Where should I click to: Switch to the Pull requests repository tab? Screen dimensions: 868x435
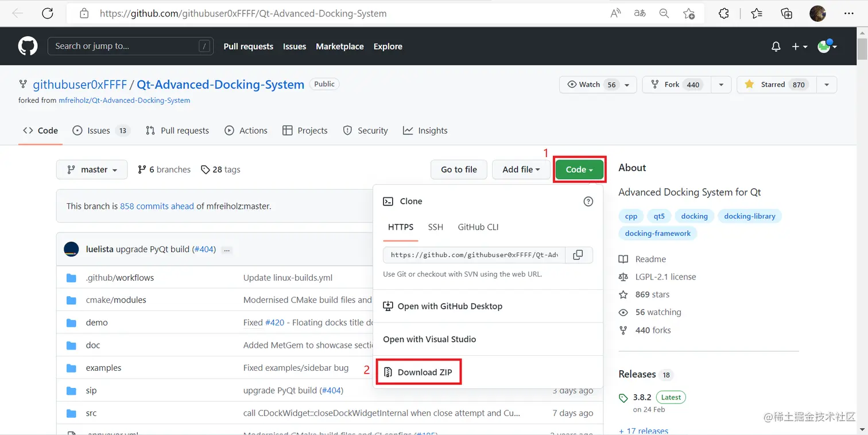(x=177, y=131)
